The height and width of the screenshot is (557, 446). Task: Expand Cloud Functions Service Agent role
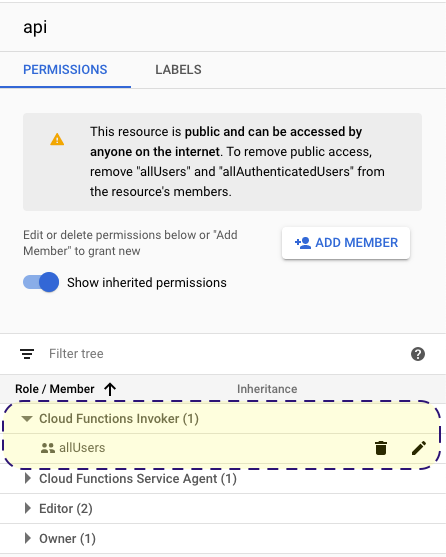27,478
